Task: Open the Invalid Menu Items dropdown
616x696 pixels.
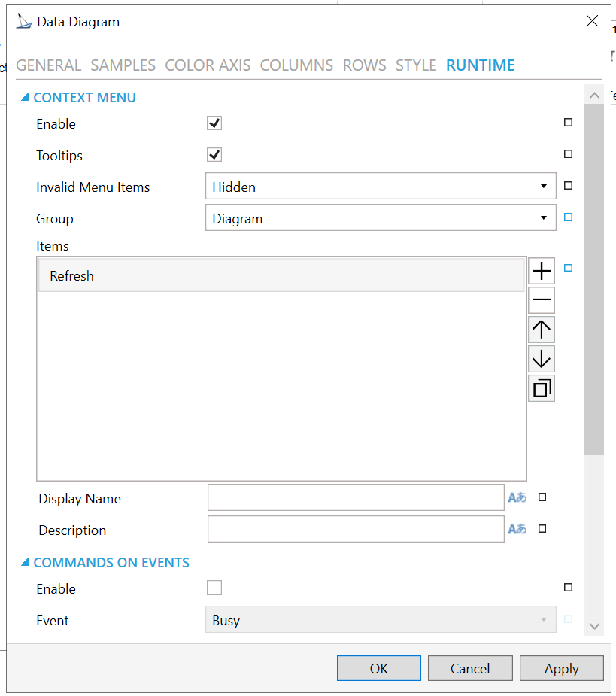Action: tap(381, 187)
